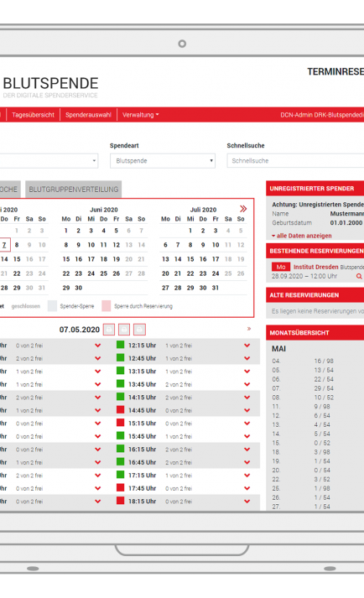The width and height of the screenshot is (364, 598).
Task: Click into the Schnellsuche search field
Action: (296, 160)
